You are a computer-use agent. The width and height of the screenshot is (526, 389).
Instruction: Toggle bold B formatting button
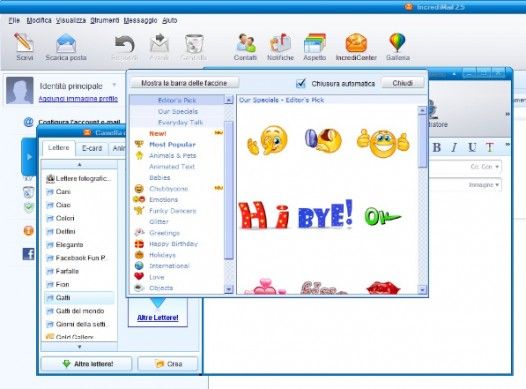437,147
